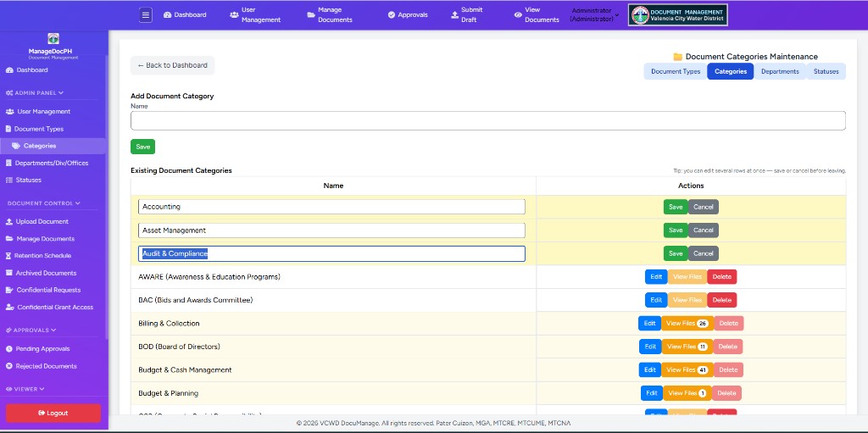View Files for BAC category

(687, 300)
